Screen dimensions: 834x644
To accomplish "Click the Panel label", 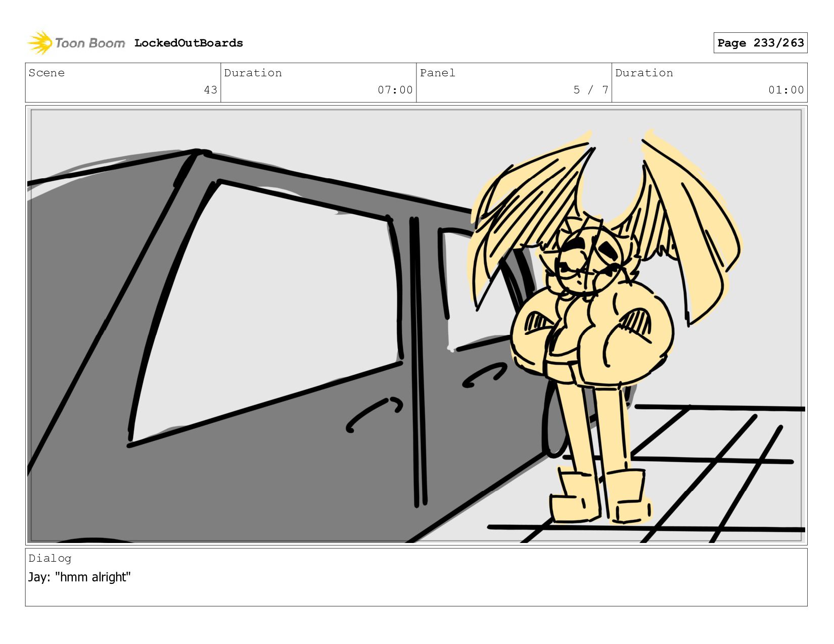I will click(437, 73).
